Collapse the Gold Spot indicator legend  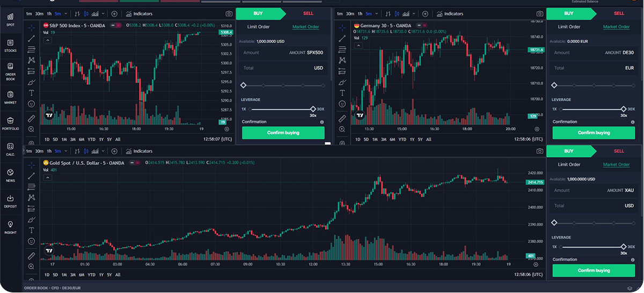(48, 178)
